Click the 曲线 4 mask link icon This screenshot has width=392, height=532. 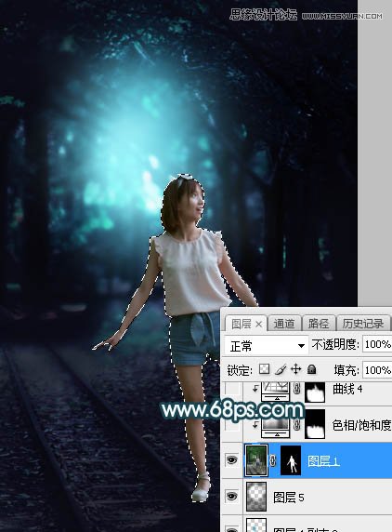point(297,389)
